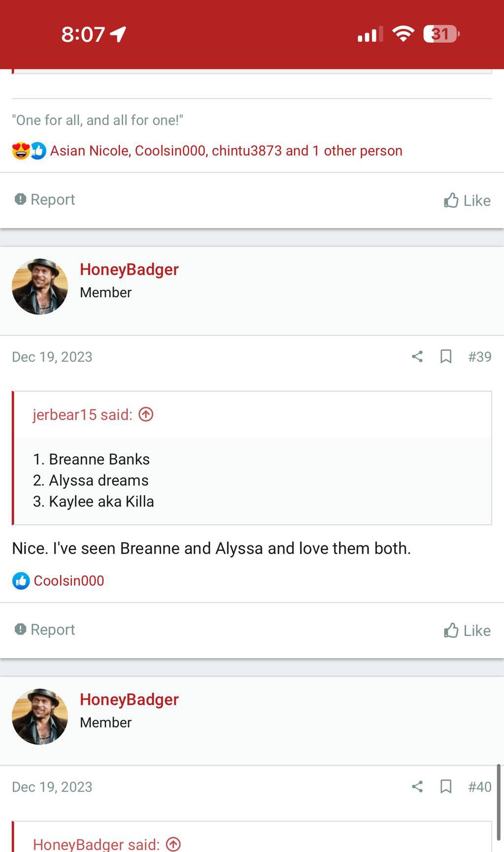Share post #39
Image resolution: width=504 pixels, height=852 pixels.
pos(417,356)
